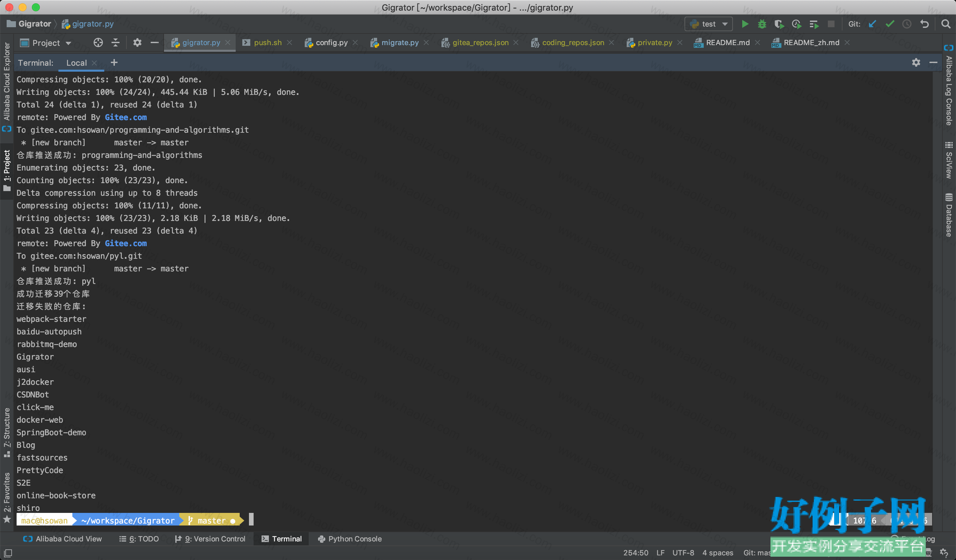Locate current file in Project view
The width and height of the screenshot is (956, 560).
click(x=98, y=43)
